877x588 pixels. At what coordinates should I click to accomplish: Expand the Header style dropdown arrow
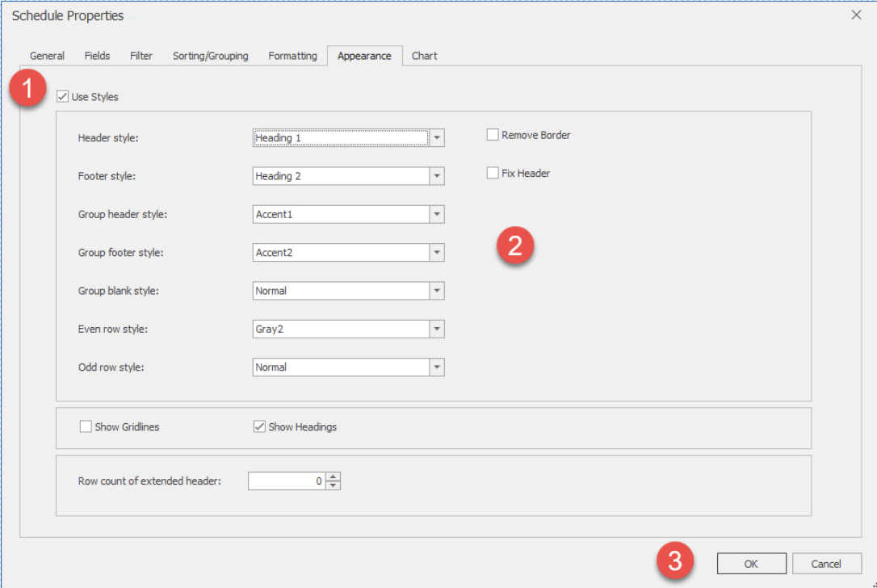click(437, 137)
